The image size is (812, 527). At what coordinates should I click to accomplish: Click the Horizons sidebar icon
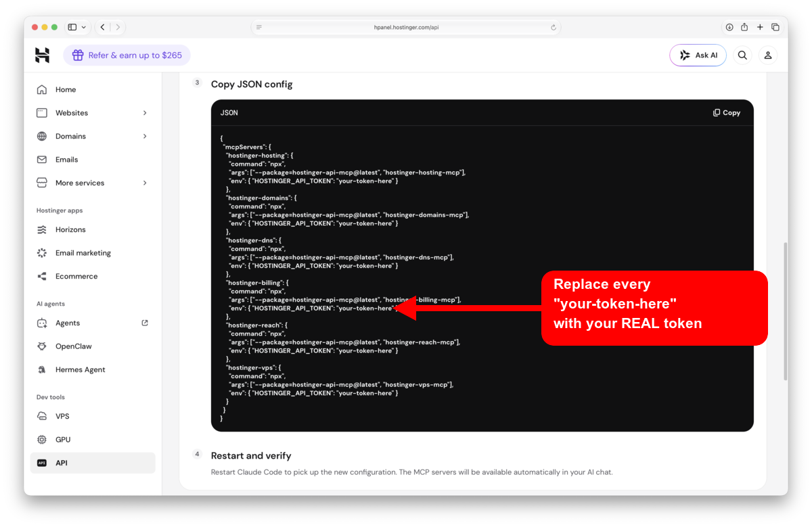[x=42, y=229]
